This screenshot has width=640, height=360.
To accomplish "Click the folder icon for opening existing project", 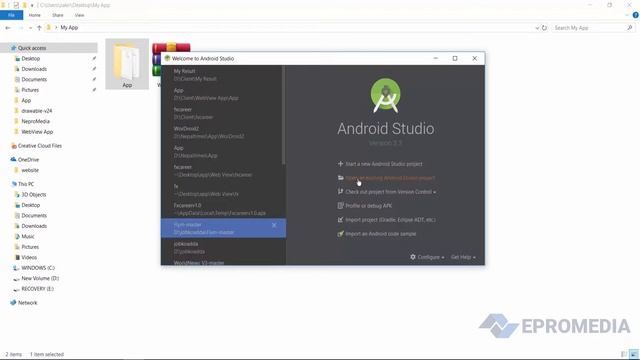I will 340,178.
